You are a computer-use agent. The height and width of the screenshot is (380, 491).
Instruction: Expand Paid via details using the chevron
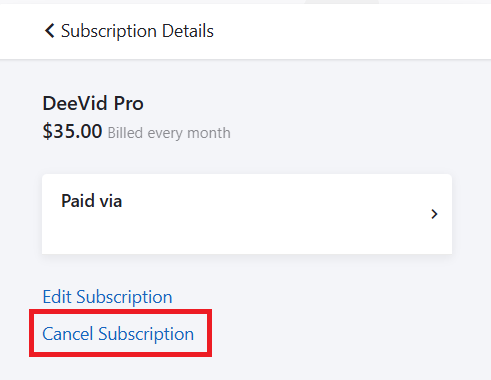click(434, 214)
